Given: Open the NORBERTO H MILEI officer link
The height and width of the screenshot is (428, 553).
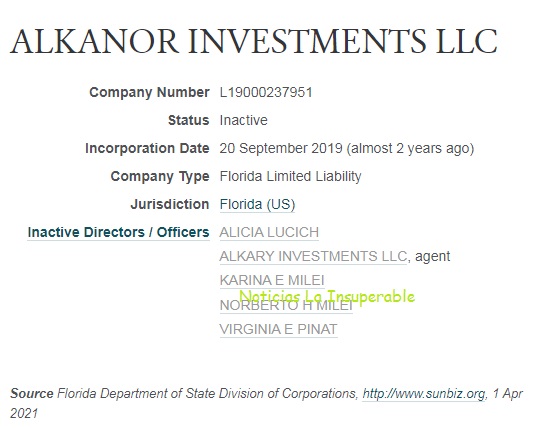Looking at the screenshot, I should click(286, 305).
